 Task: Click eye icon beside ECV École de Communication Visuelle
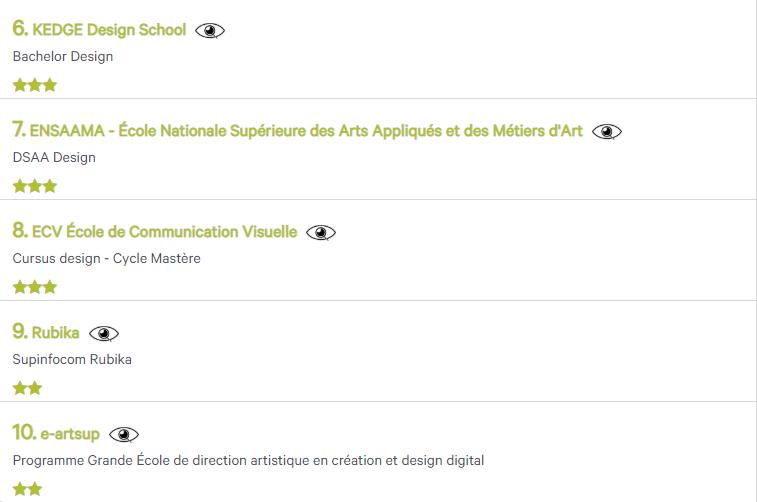click(x=321, y=233)
